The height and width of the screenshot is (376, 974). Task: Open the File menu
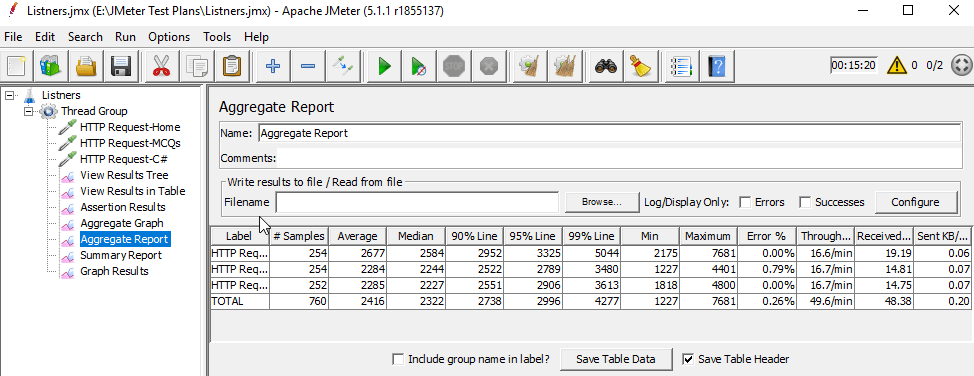13,37
